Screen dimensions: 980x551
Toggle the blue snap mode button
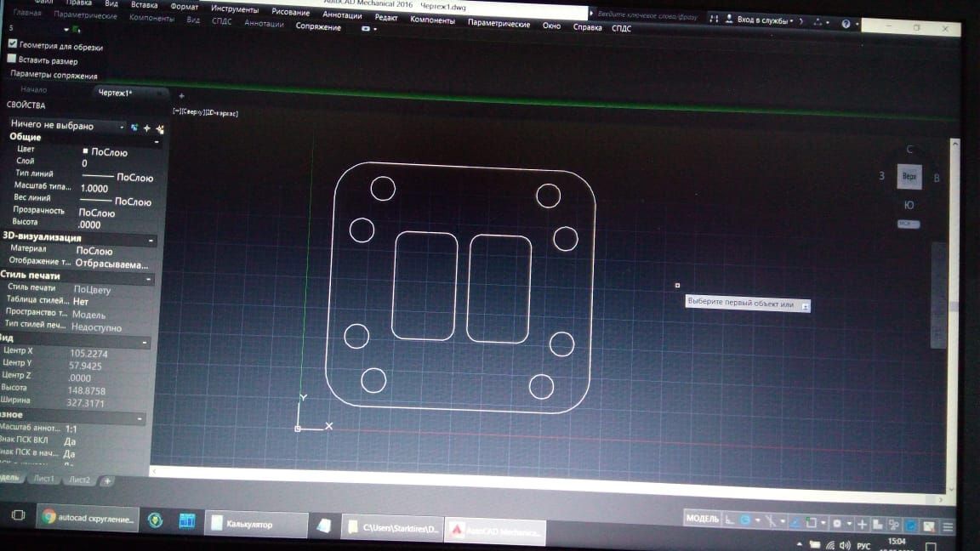[x=745, y=520]
